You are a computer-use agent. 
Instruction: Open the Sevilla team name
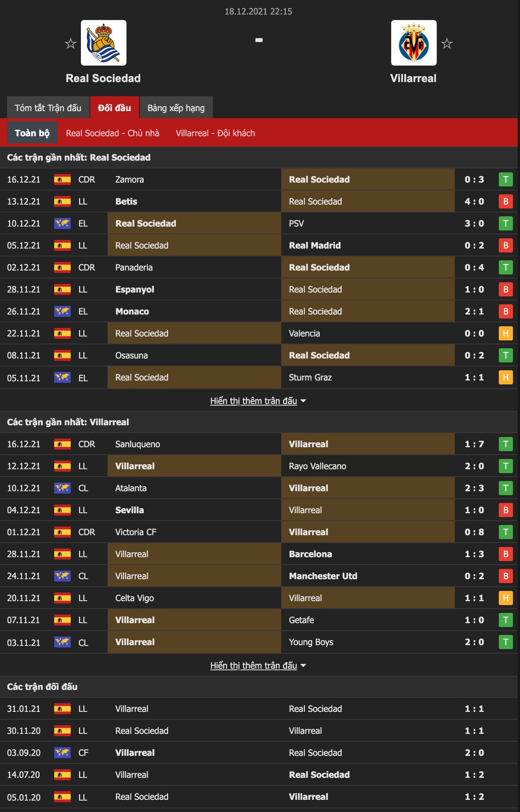(x=130, y=510)
